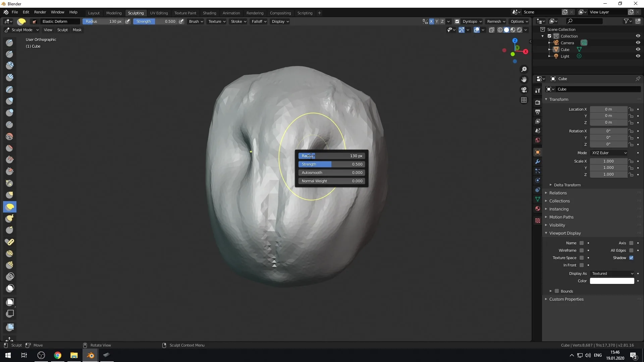The height and width of the screenshot is (362, 644).
Task: Select the Stroke settings menu
Action: [x=239, y=21]
